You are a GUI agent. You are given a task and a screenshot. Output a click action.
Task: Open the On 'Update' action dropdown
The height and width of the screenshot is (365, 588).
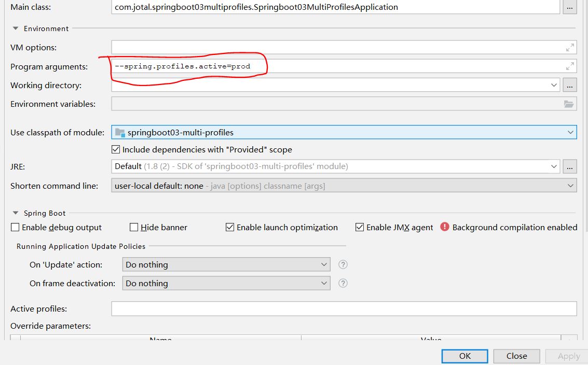(x=324, y=264)
